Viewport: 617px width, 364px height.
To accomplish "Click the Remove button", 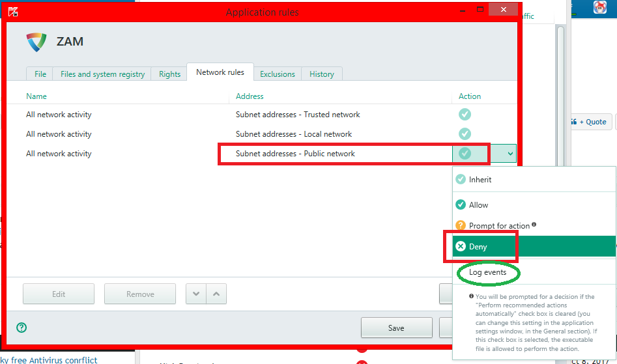I will [140, 294].
